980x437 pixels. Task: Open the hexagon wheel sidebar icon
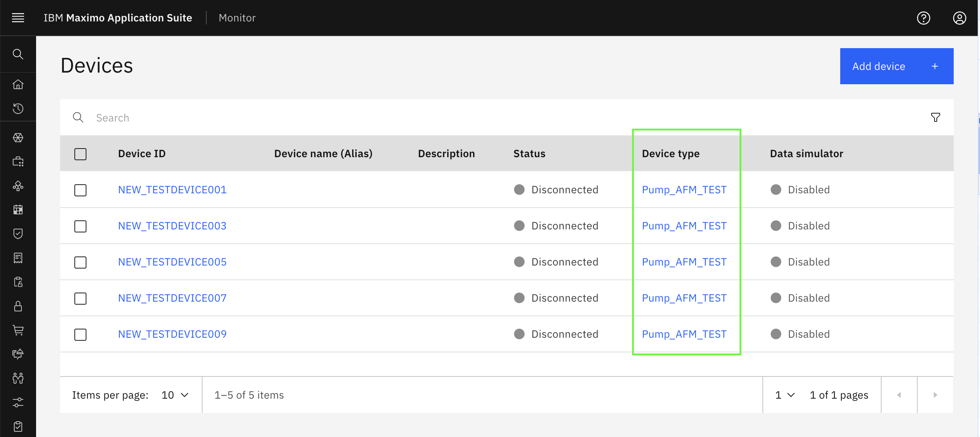coord(18,137)
